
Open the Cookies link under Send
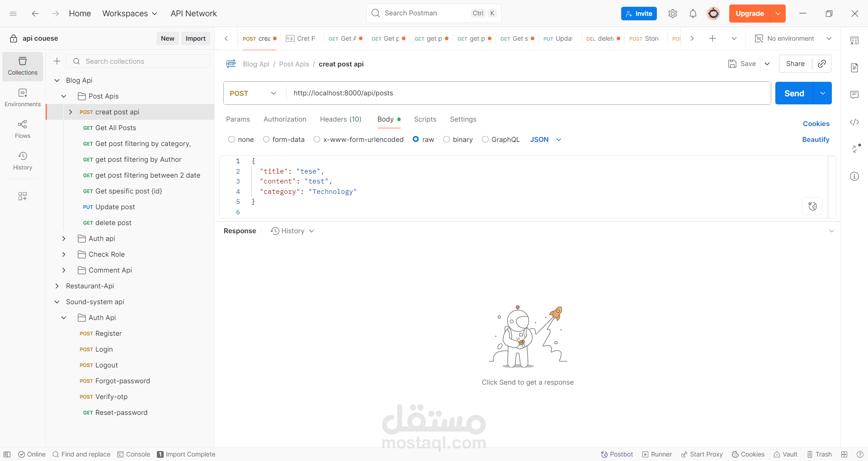(x=816, y=124)
